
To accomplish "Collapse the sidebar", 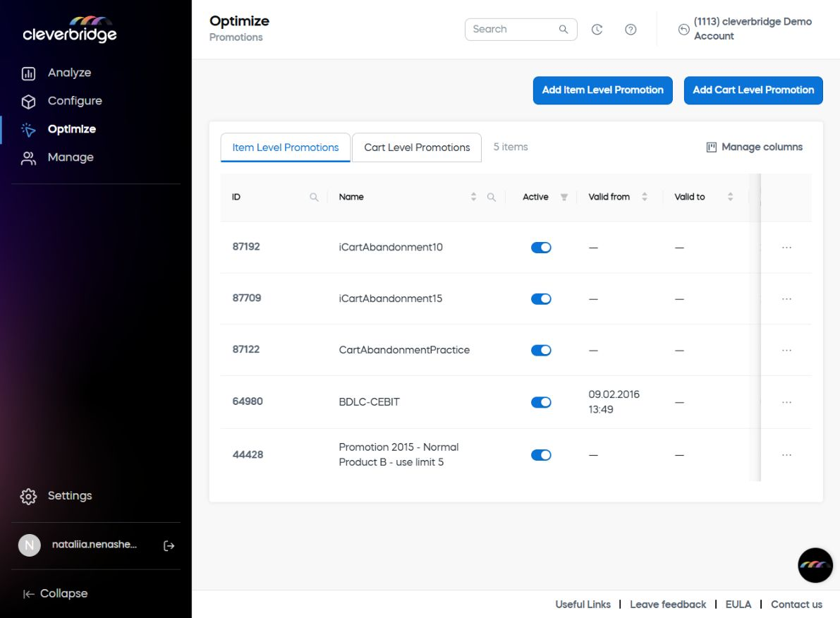I will [x=55, y=593].
